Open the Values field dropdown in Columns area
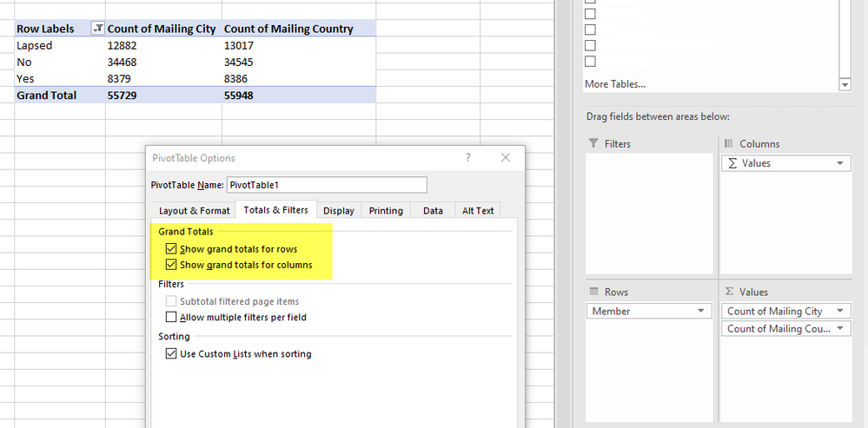Screen dimensions: 868x428 (x=840, y=163)
